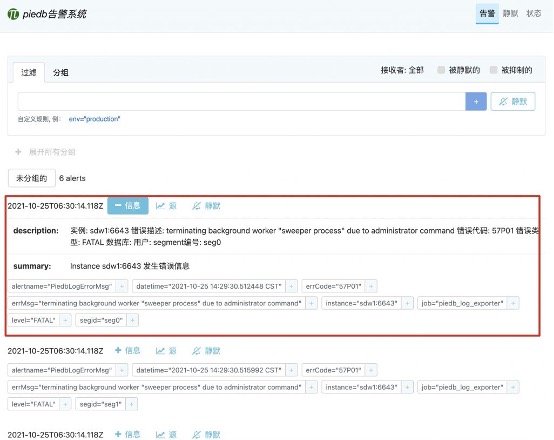This screenshot has height=440, width=554.
Task: Add datetime 14:29:30.512448 label plus icon
Action: (x=291, y=286)
